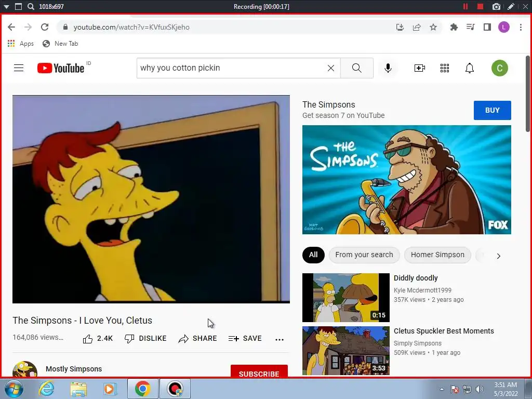Select the From your search chip
532x399 pixels.
point(364,255)
